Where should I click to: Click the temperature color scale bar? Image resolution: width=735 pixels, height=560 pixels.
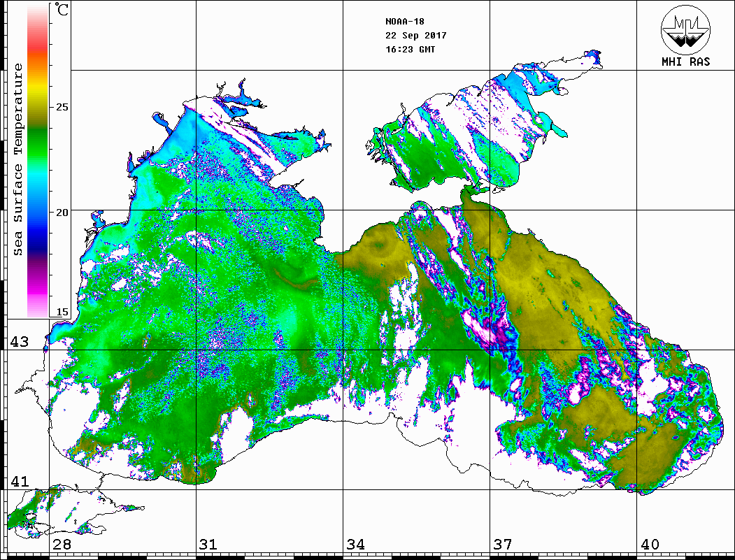click(x=38, y=161)
